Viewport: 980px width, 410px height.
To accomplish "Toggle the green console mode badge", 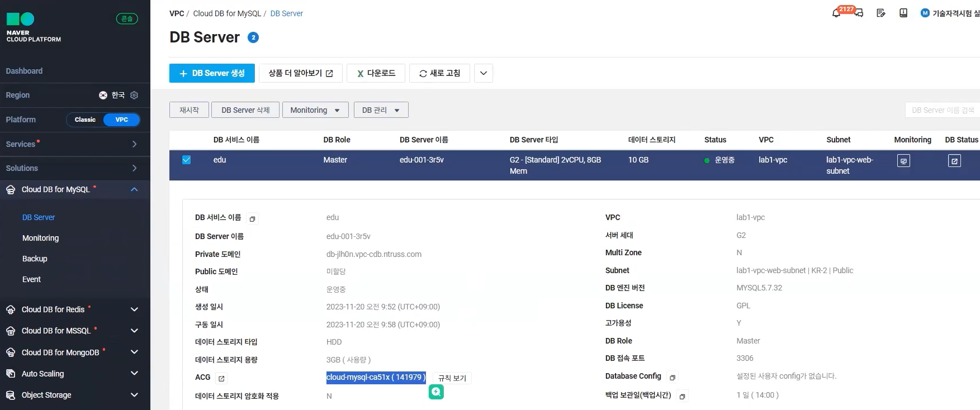I will [x=127, y=18].
